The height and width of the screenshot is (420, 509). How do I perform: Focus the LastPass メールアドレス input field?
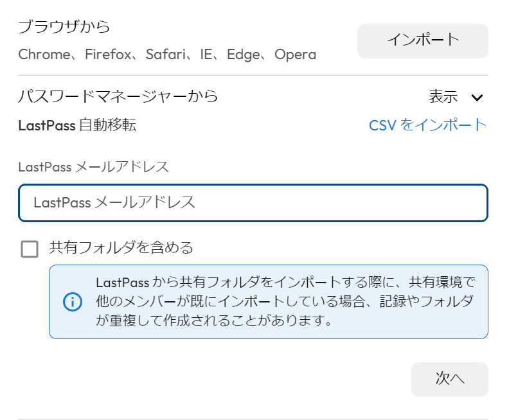pyautogui.click(x=253, y=203)
